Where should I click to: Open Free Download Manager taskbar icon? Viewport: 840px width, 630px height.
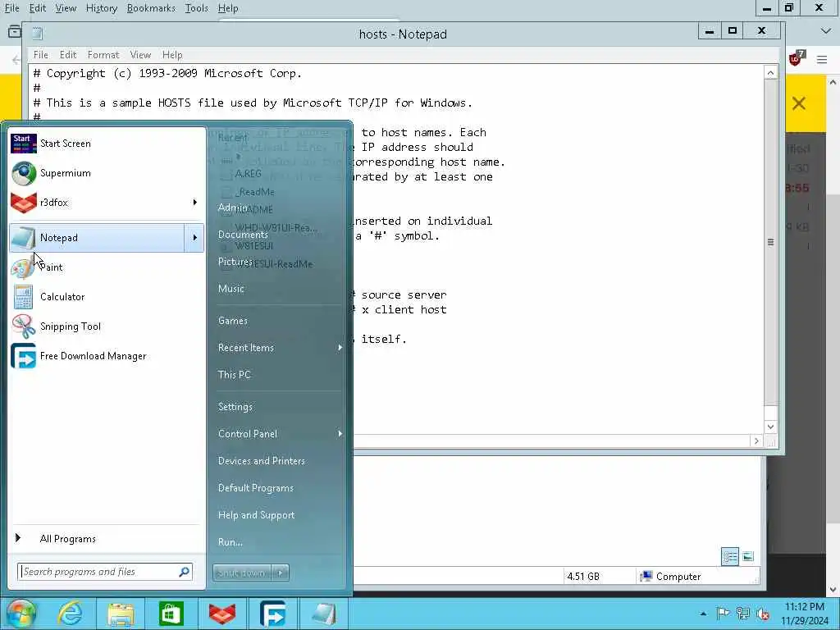pos(272,614)
